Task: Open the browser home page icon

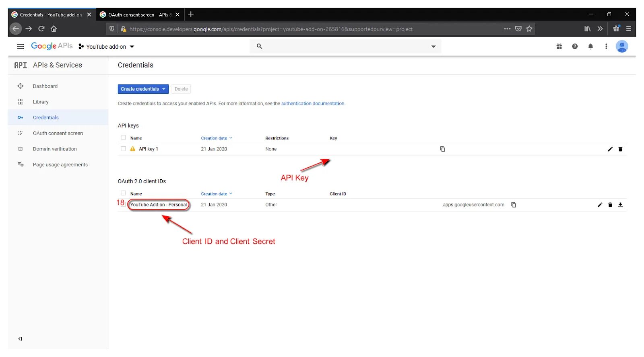Action: point(54,29)
